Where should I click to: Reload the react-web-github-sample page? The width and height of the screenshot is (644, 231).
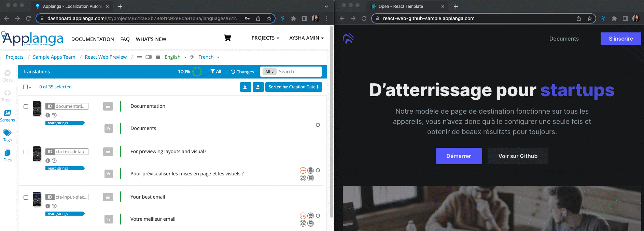coord(364,18)
